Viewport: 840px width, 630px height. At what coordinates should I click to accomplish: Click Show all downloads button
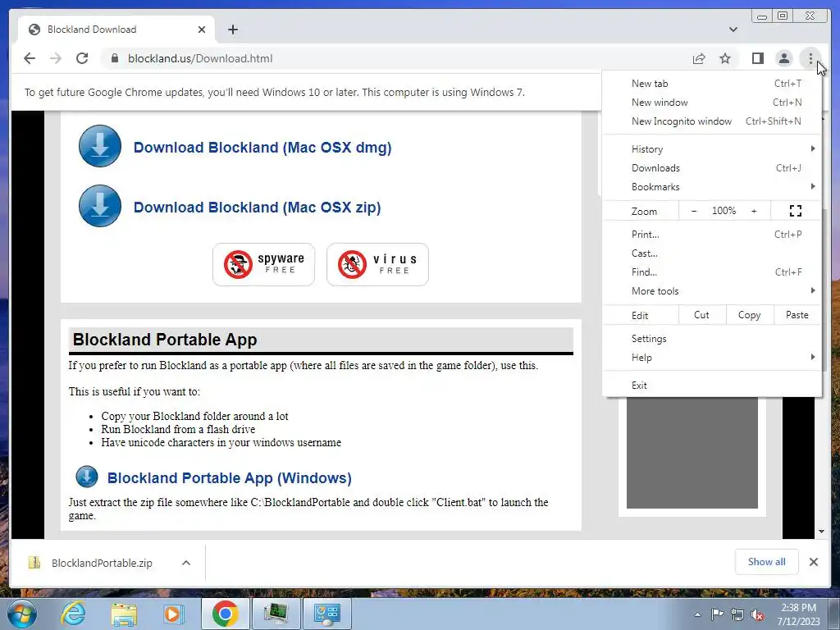(x=767, y=562)
